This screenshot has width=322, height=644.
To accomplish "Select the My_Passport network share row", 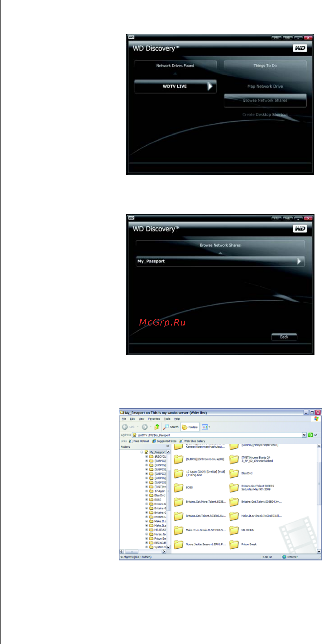I will (x=220, y=261).
